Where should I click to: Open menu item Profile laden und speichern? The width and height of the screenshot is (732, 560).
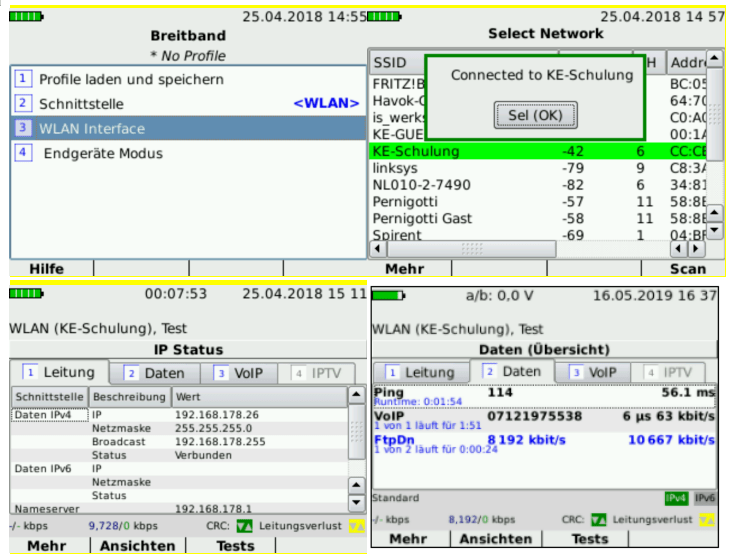pos(131,79)
